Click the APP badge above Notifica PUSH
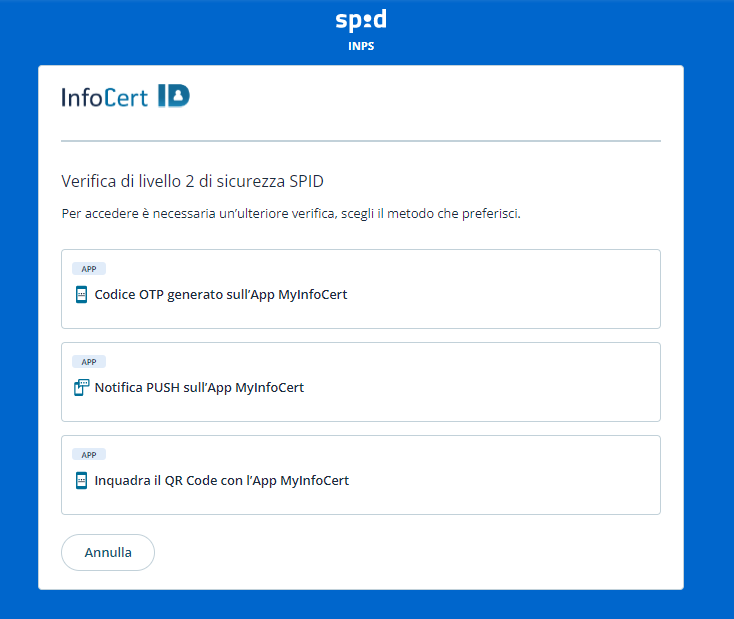The image size is (734, 619). coord(89,362)
